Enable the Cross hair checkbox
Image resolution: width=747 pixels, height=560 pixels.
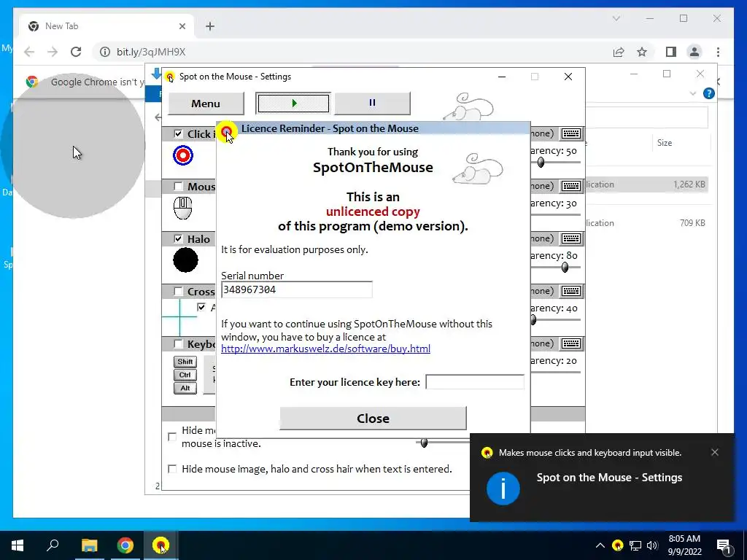178,291
